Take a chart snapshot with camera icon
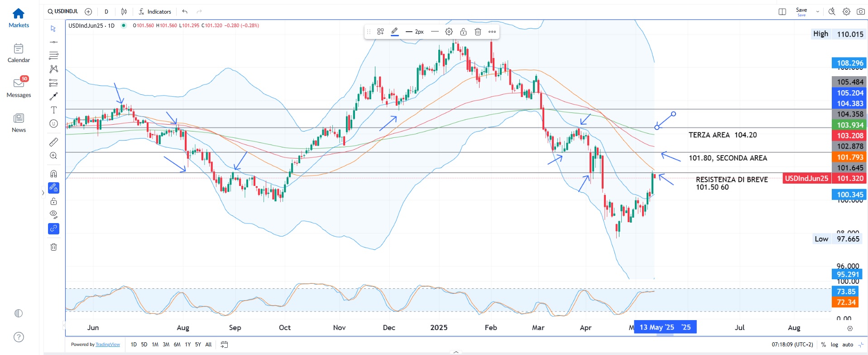The width and height of the screenshot is (868, 355). [860, 12]
